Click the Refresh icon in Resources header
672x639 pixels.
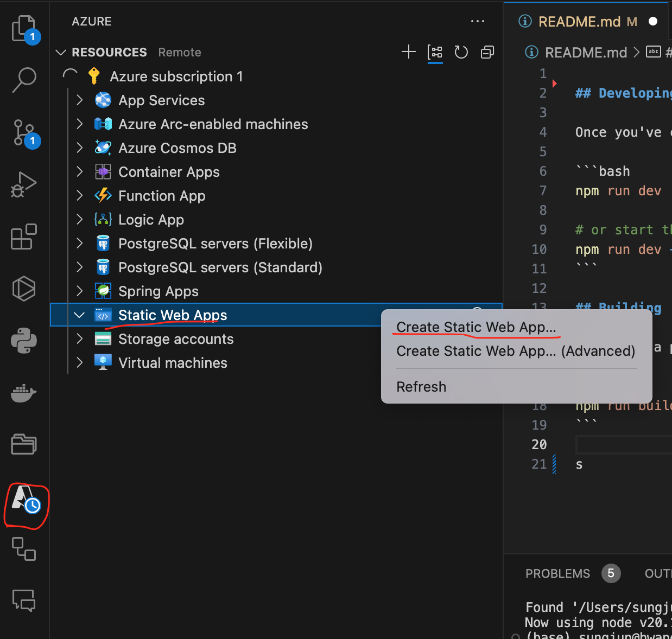[x=461, y=52]
